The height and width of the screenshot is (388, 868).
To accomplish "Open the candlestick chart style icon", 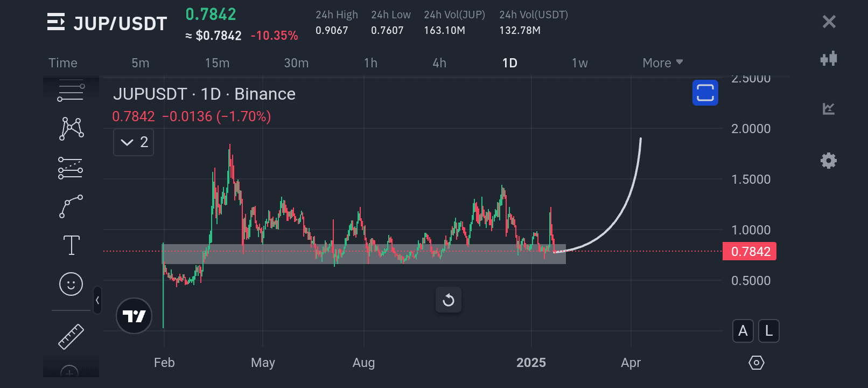I will pyautogui.click(x=829, y=58).
